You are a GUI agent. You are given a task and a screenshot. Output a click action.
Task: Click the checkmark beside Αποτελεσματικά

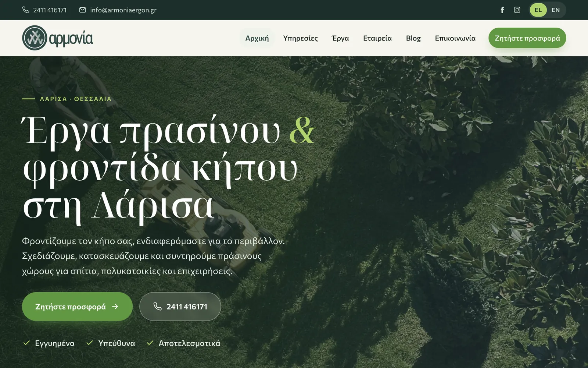[150, 343]
